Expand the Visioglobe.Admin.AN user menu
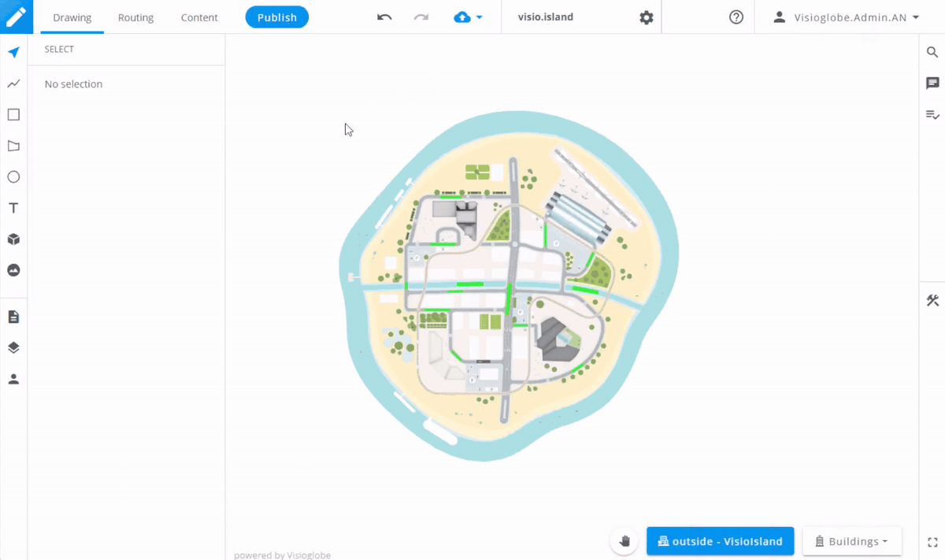The width and height of the screenshot is (945, 560). pyautogui.click(x=846, y=17)
